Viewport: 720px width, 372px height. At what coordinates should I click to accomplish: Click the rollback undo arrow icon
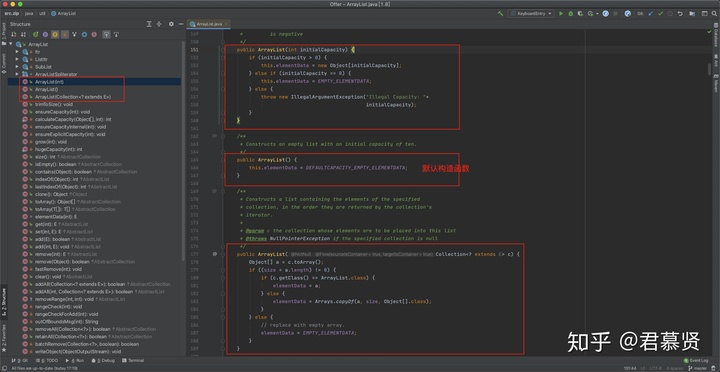681,14
